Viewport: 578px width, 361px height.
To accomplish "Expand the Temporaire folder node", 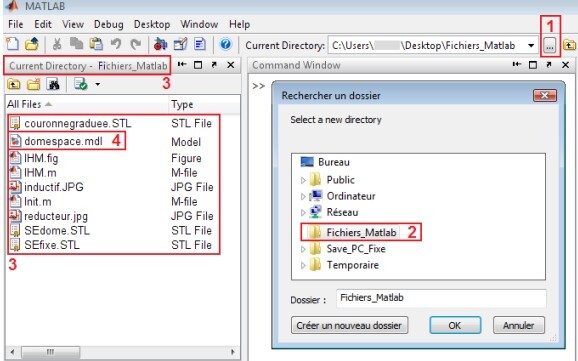I will pos(303,265).
